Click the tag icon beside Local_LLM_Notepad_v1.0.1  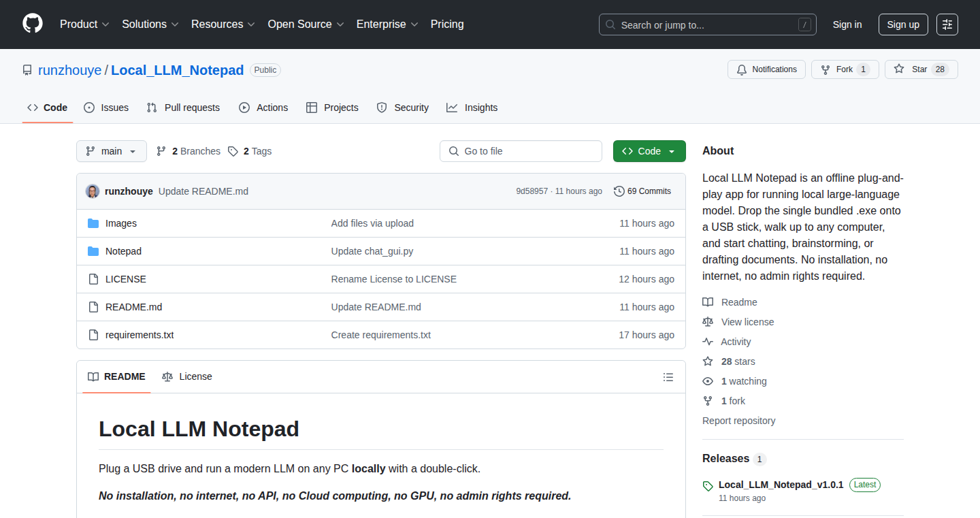pyautogui.click(x=708, y=486)
